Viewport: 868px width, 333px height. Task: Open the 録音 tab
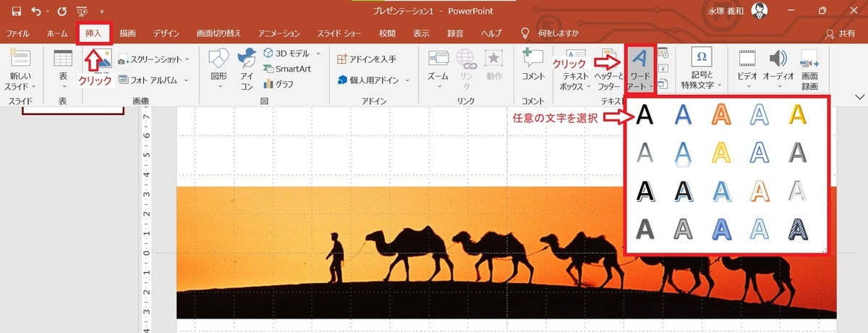pos(456,33)
